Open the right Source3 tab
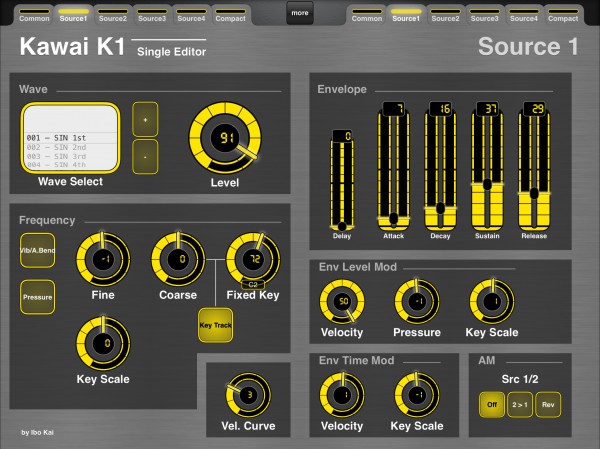600x449 pixels. coord(484,15)
